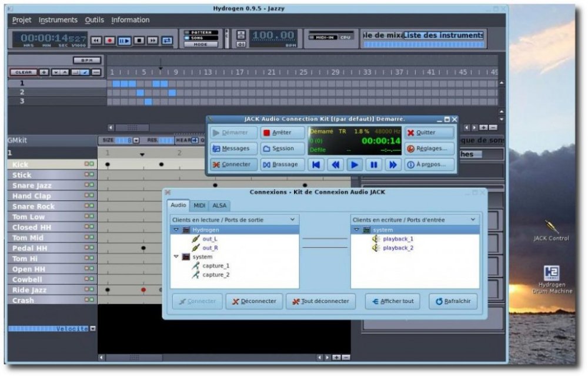Screen dimensions: 588x377
Task: Click the Session button in JACK window
Action: [x=282, y=149]
